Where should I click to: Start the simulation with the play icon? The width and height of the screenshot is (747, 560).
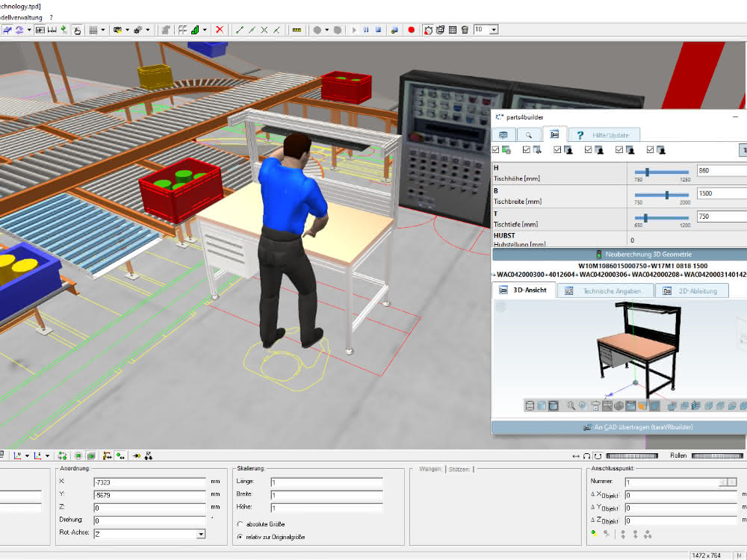coord(354,30)
